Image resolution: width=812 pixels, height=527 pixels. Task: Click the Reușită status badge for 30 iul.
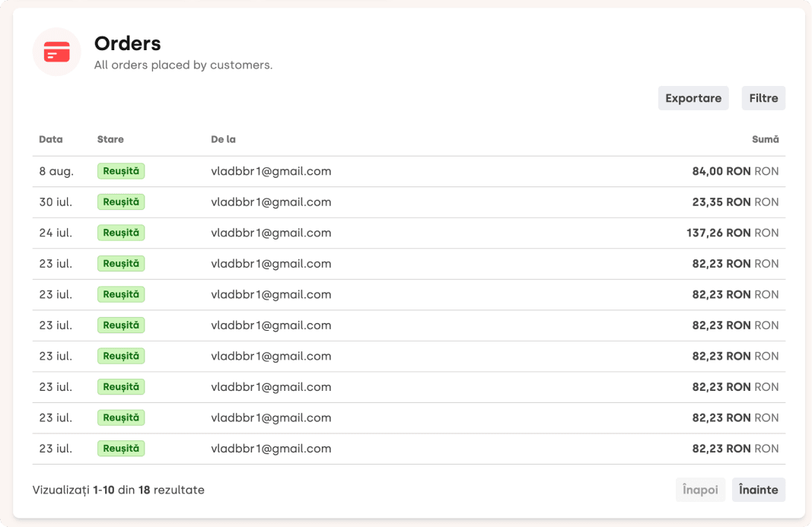tap(121, 202)
